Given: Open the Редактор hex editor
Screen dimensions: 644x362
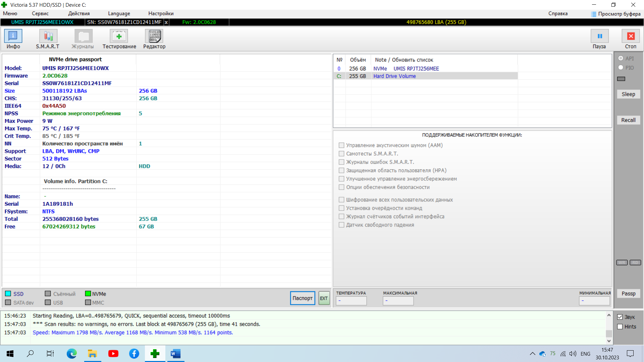Looking at the screenshot, I should 154,39.
